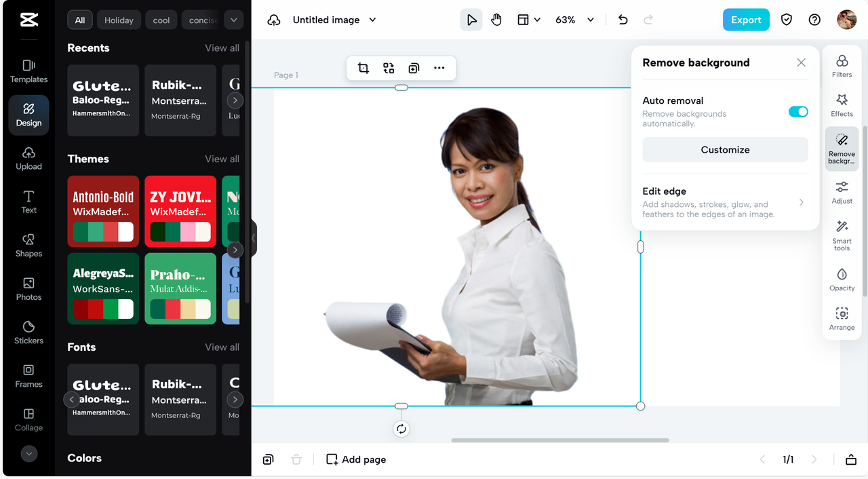Click the Undo arrow
868x479 pixels.
pos(623,20)
